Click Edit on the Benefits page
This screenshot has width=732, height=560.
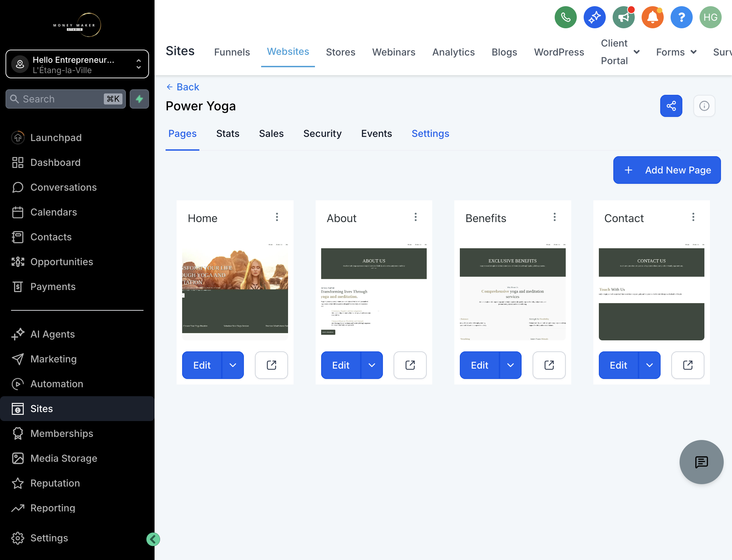[x=479, y=365]
